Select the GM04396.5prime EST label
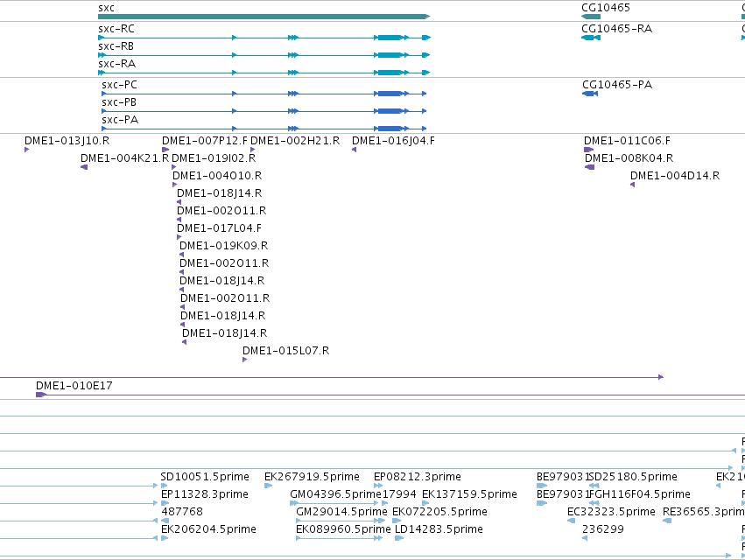 pyautogui.click(x=336, y=494)
